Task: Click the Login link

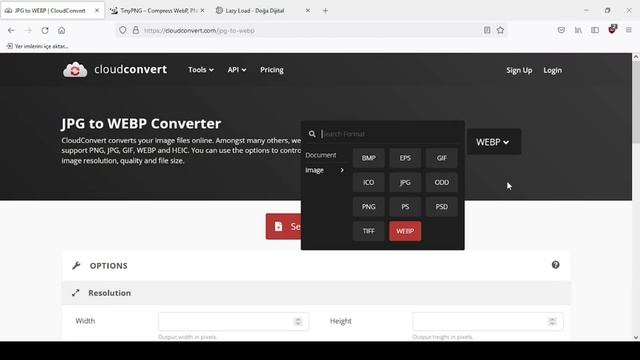Action: [x=553, y=70]
